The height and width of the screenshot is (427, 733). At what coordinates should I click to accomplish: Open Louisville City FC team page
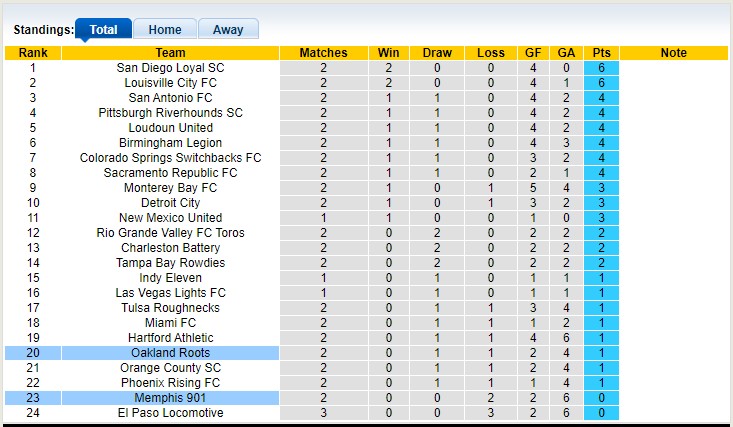pyautogui.click(x=170, y=83)
